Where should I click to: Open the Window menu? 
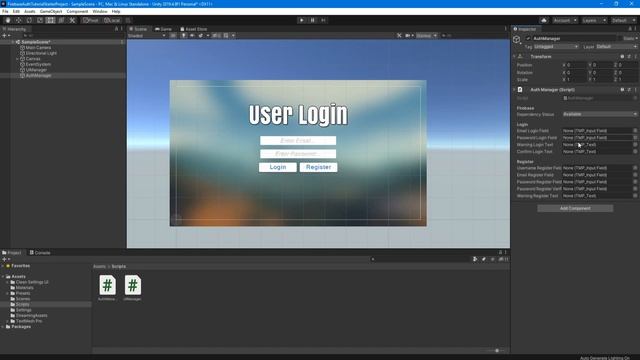point(100,11)
